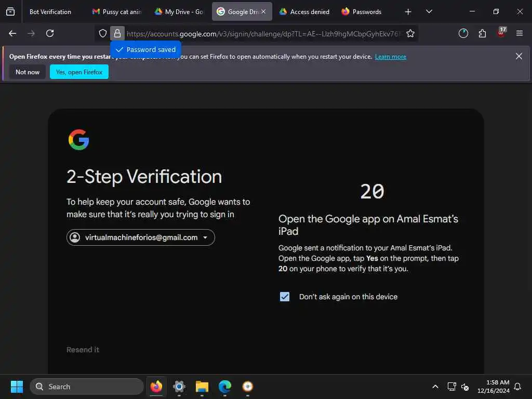
Task: Dismiss the open Firefox notification bar
Action: [x=519, y=56]
